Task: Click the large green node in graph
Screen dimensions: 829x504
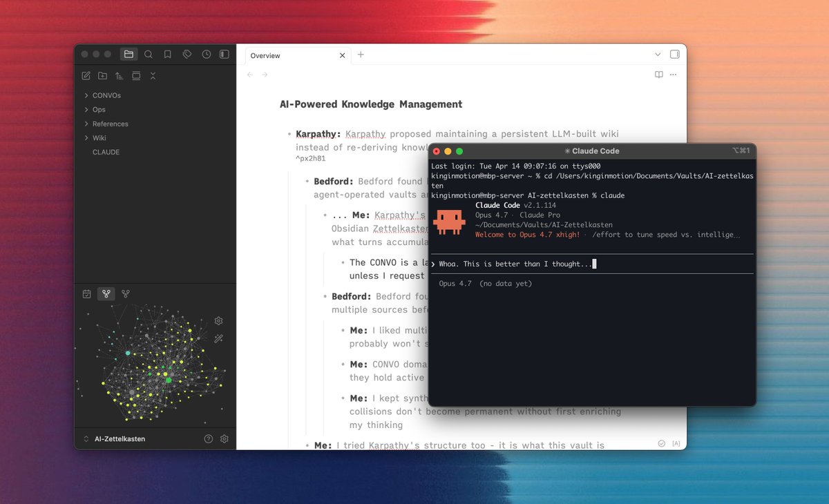Action: tap(168, 380)
